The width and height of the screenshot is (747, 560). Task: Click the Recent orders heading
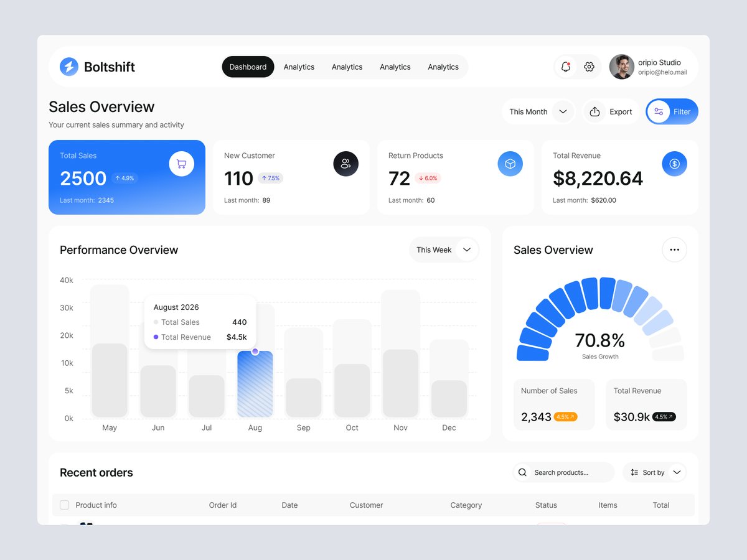[x=96, y=472]
